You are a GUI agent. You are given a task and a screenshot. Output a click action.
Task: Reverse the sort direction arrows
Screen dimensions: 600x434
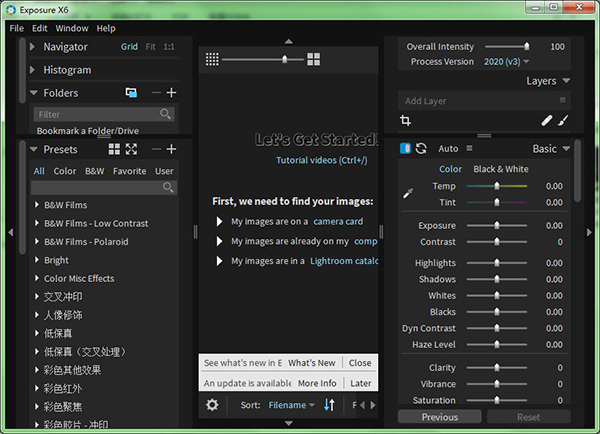click(329, 405)
